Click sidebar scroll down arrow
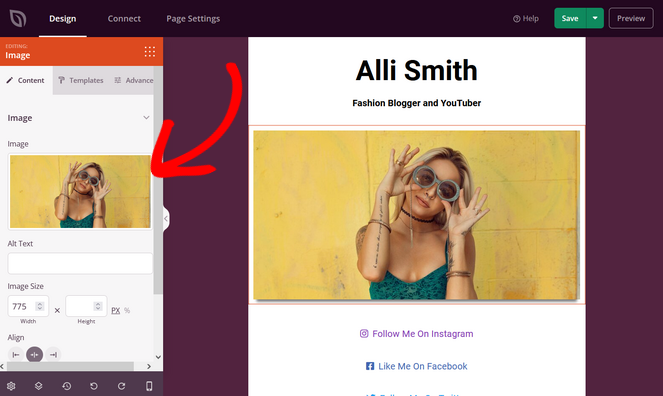The width and height of the screenshot is (663, 396). pyautogui.click(x=158, y=357)
